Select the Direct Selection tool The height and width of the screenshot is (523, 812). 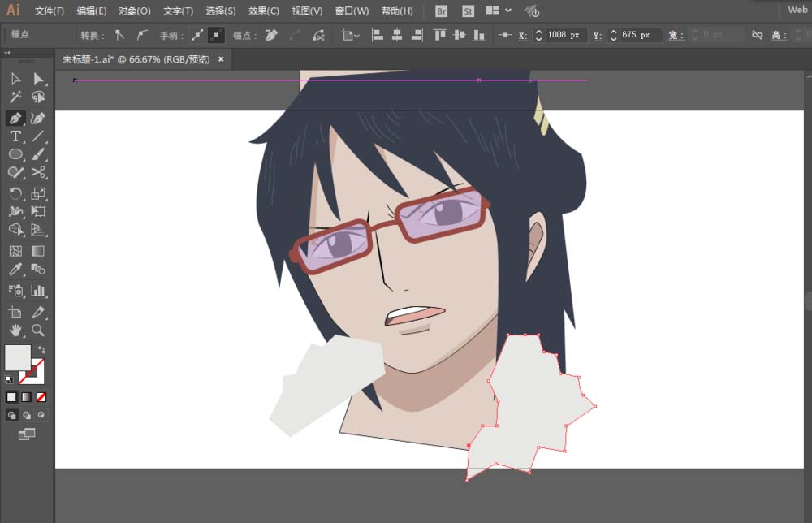(38, 79)
